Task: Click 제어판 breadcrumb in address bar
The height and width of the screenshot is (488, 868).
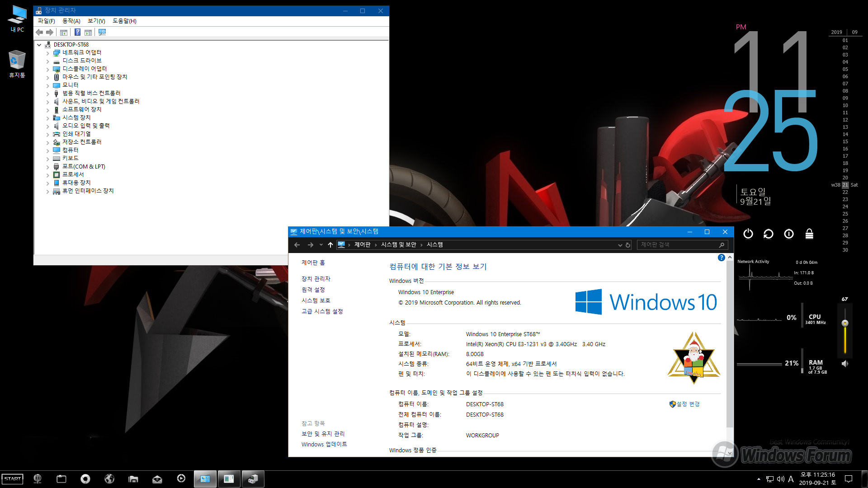Action: [x=363, y=245]
